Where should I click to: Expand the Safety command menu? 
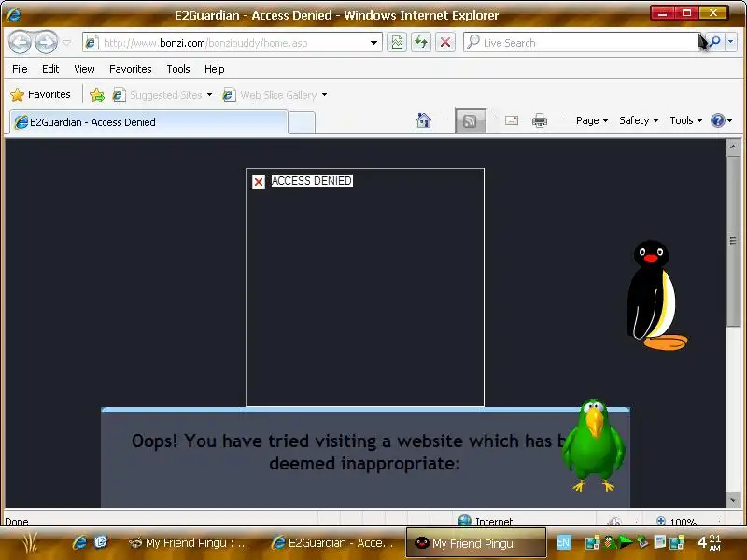coord(639,120)
